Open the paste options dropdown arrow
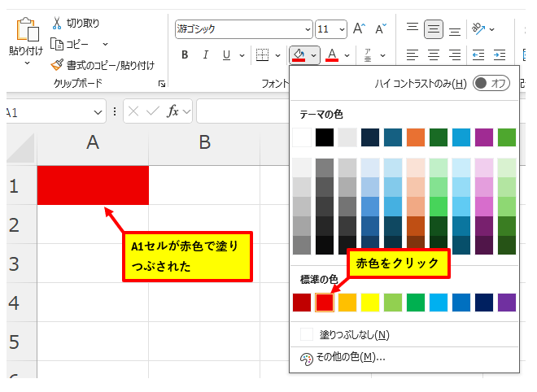The height and width of the screenshot is (392, 537). click(28, 63)
